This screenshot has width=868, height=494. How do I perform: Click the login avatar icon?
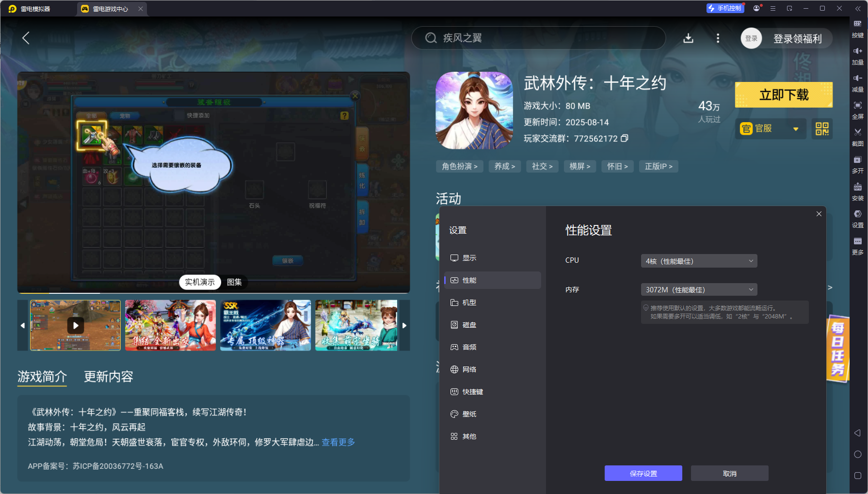(x=751, y=38)
